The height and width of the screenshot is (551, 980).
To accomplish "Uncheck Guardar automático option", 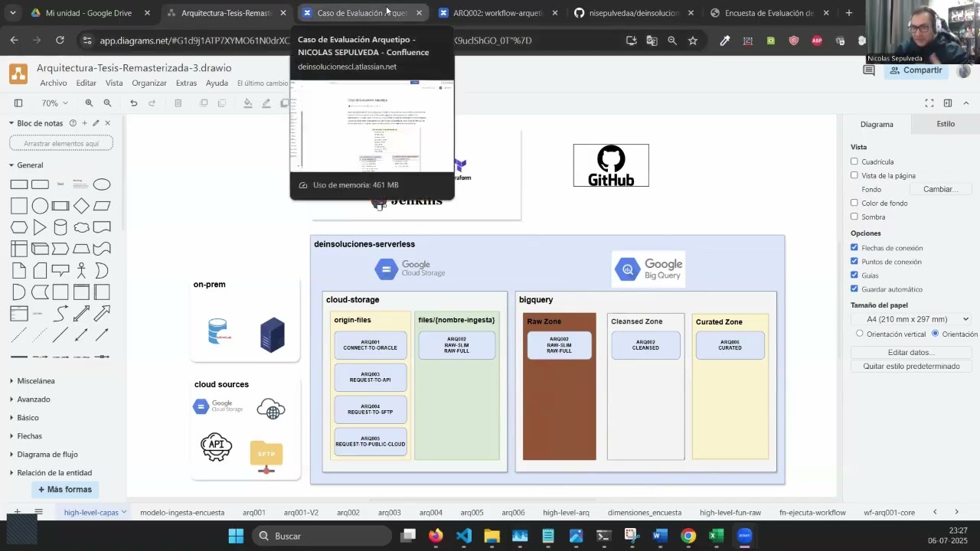I will tap(854, 289).
